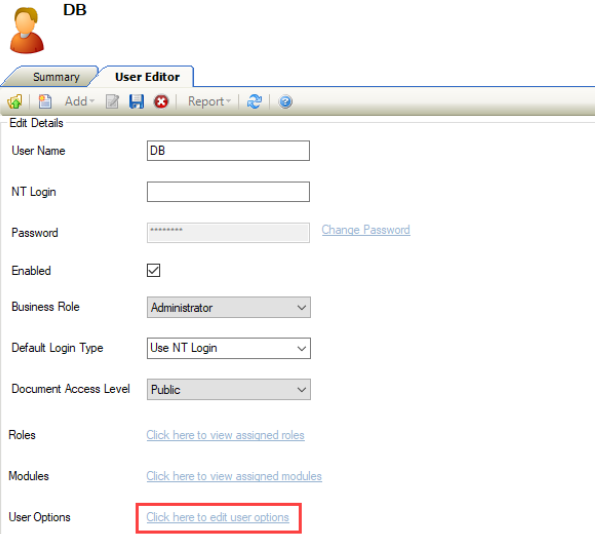Viewport: 595px width, 534px height.
Task: Open the Add dropdown menu
Action: [79, 101]
